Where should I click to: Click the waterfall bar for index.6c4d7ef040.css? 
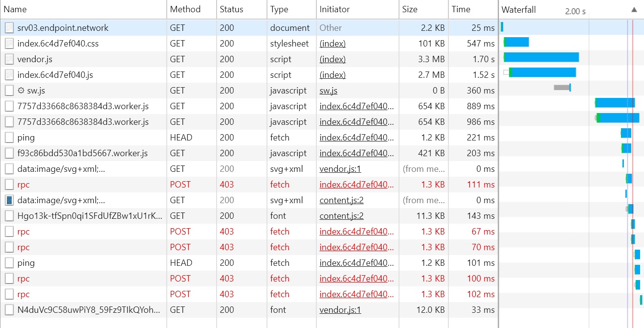coord(516,42)
